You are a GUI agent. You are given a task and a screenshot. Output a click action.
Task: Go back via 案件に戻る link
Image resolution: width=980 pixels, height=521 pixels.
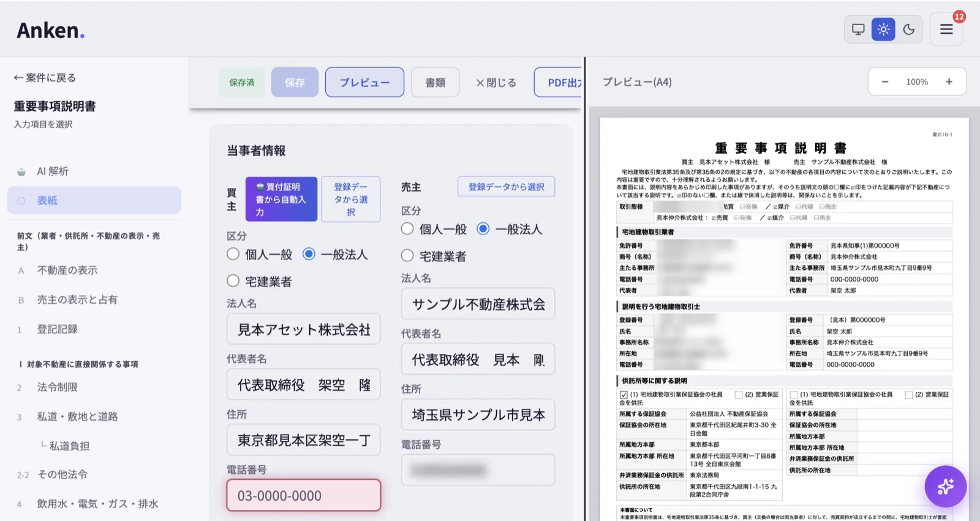click(45, 78)
